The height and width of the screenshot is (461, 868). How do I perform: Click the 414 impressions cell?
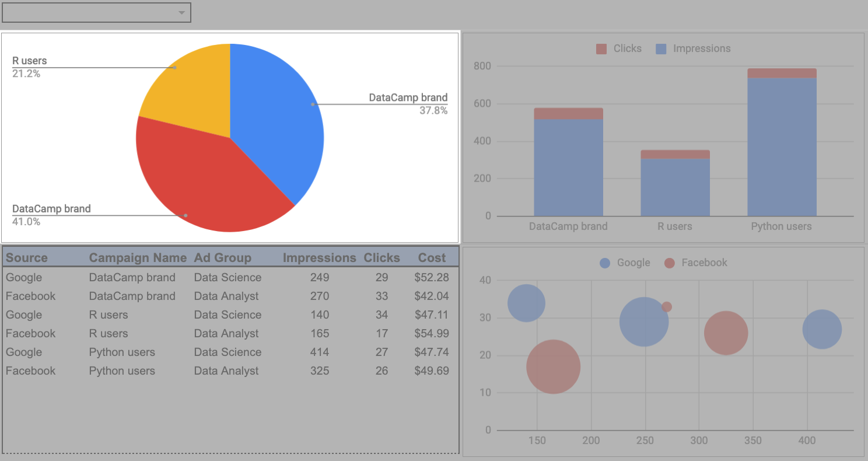pos(320,352)
